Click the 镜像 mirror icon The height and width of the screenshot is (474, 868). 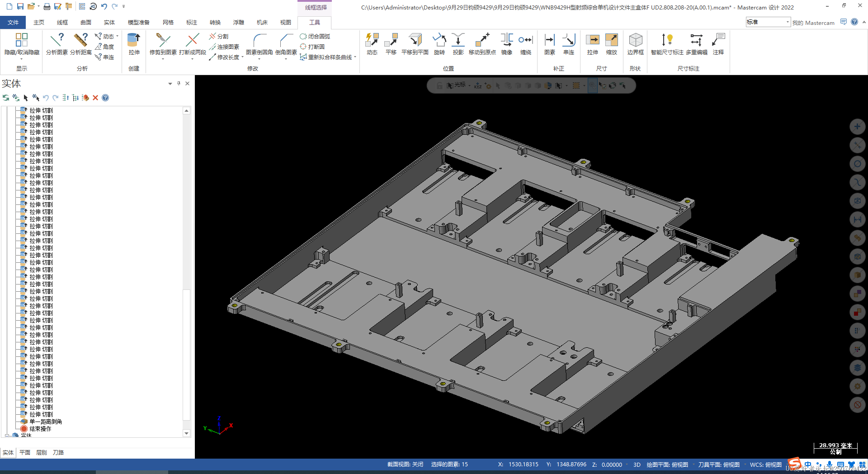[x=506, y=44]
